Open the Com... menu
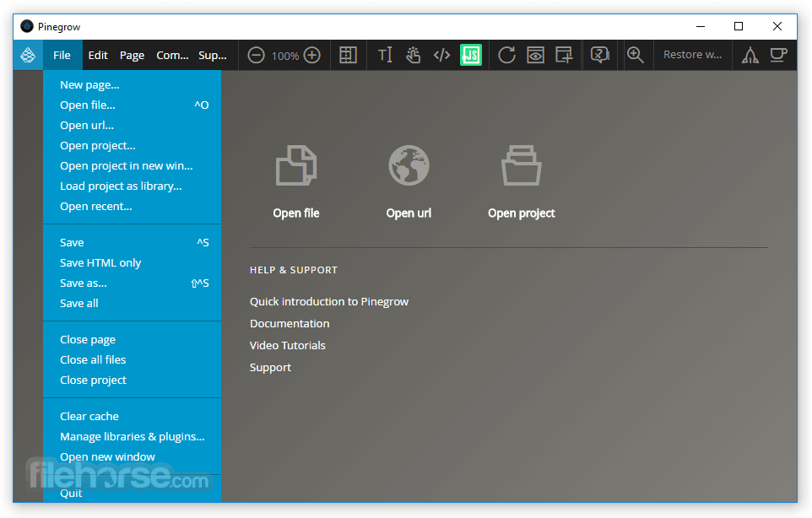The width and height of the screenshot is (812, 518). pos(172,55)
